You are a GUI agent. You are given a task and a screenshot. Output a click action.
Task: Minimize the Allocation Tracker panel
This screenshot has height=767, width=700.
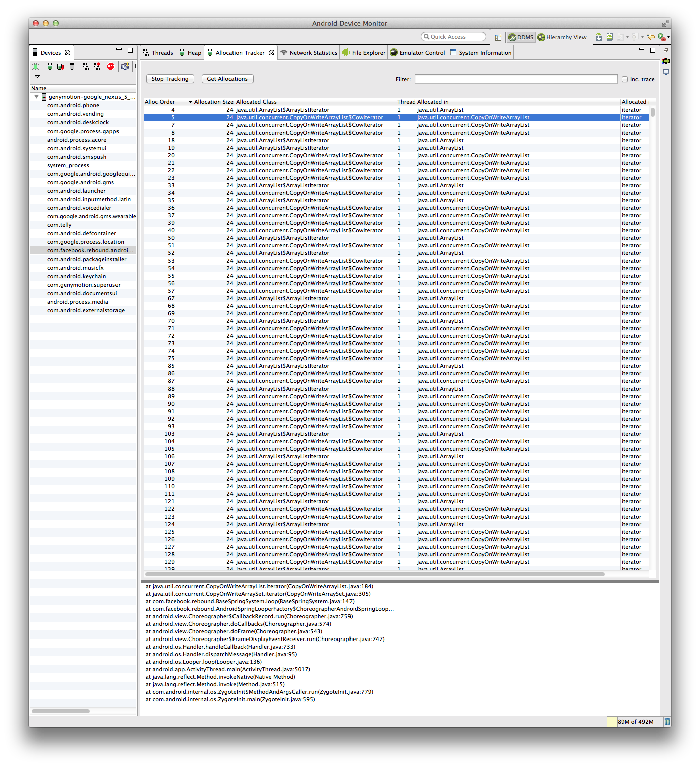point(642,49)
